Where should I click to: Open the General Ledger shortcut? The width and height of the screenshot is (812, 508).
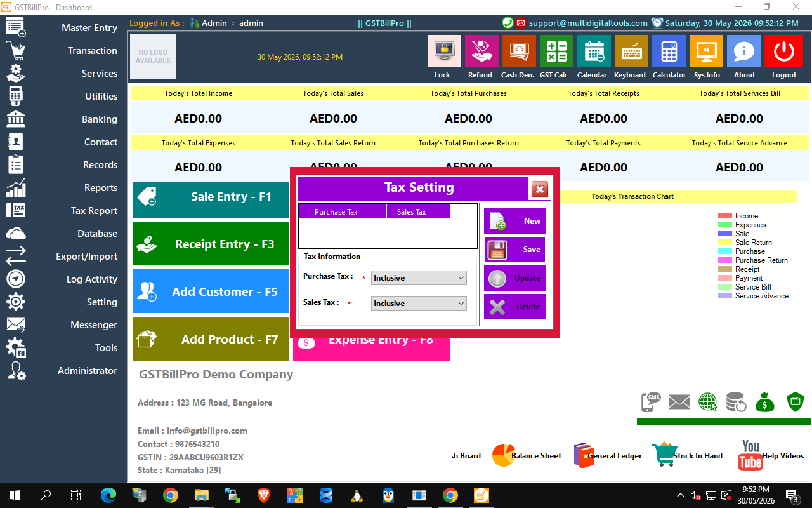(608, 455)
